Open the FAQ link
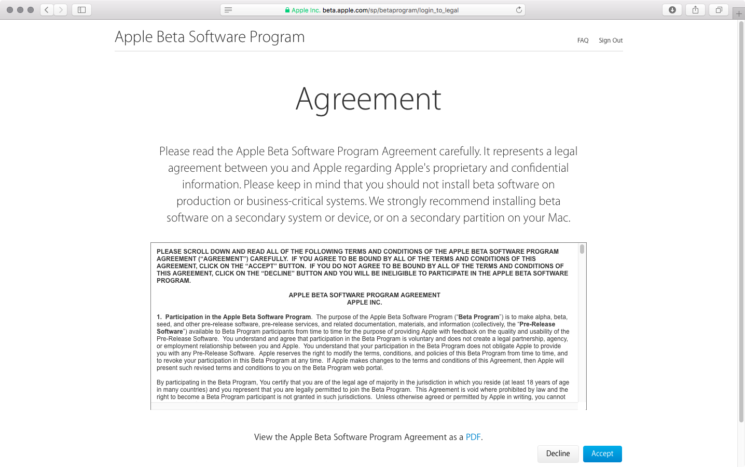The image size is (745, 467). coord(583,40)
